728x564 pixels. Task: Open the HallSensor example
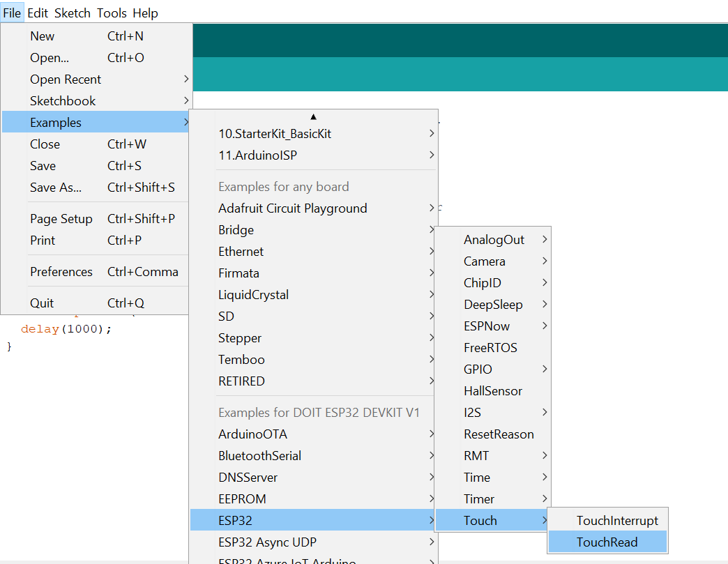point(492,391)
